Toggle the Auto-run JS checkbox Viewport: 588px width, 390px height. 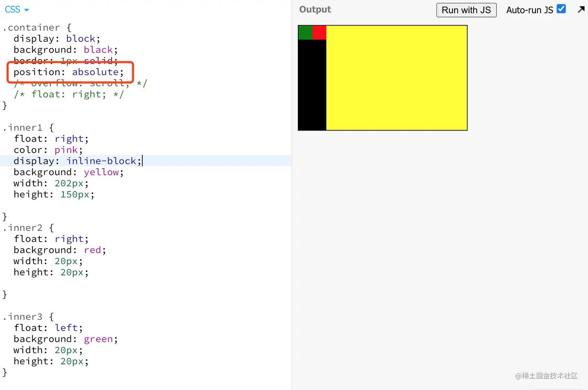coord(561,9)
